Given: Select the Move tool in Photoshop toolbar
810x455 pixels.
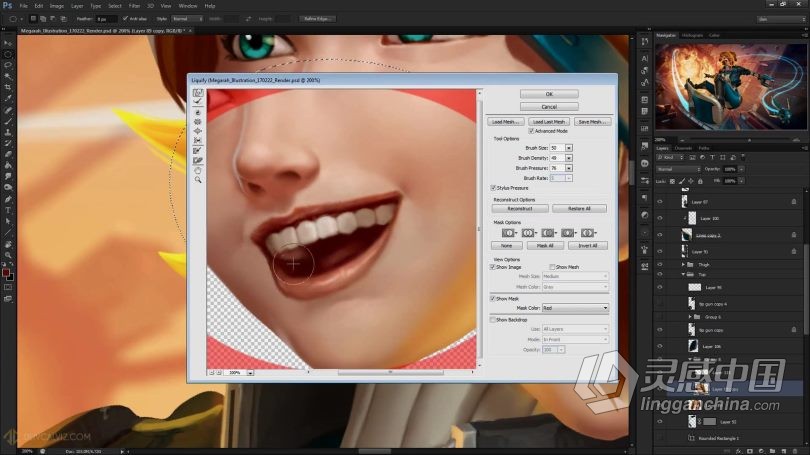Looking at the screenshot, I should click(x=8, y=43).
